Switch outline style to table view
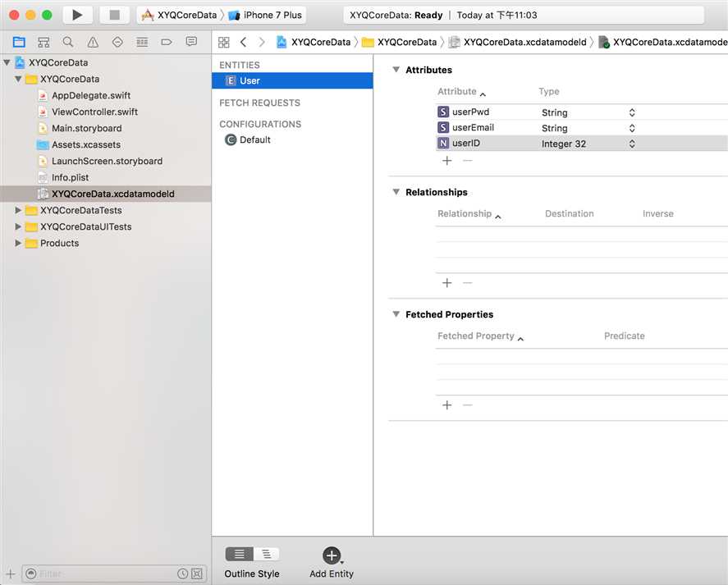This screenshot has height=585, width=728. pos(239,554)
